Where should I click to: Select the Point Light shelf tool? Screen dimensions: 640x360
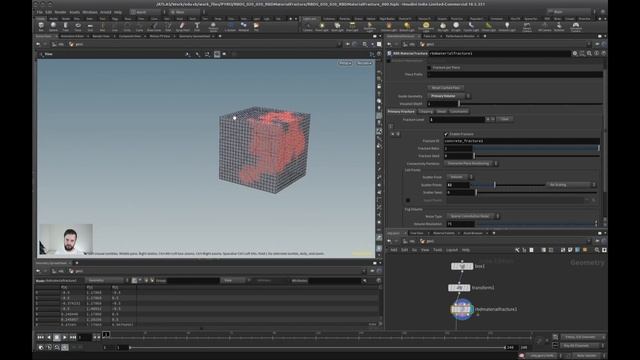coord(322,27)
